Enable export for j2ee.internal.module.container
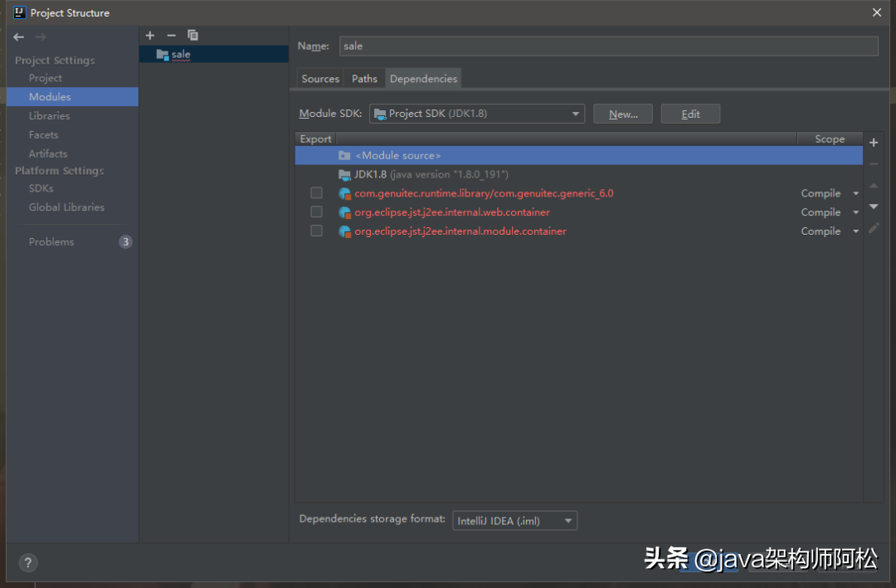 point(316,231)
